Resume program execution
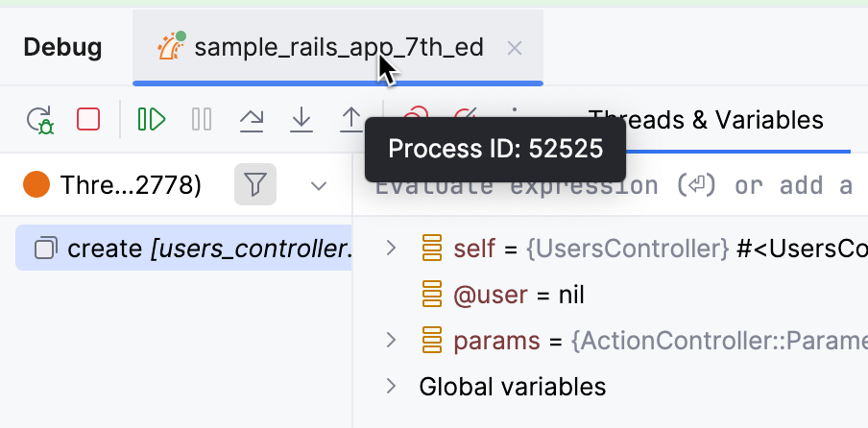 pos(152,119)
